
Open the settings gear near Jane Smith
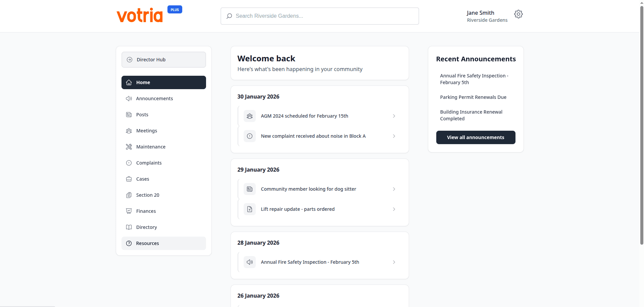[518, 14]
